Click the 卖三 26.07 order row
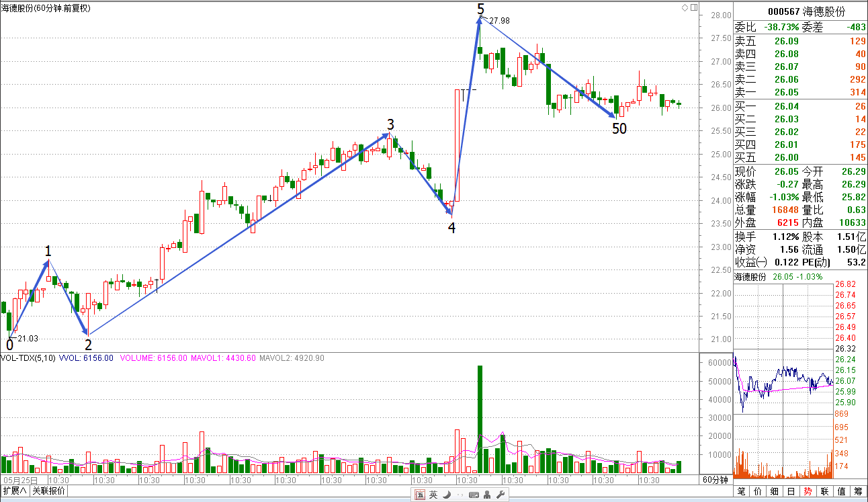The width and height of the screenshot is (868, 502). (800, 67)
